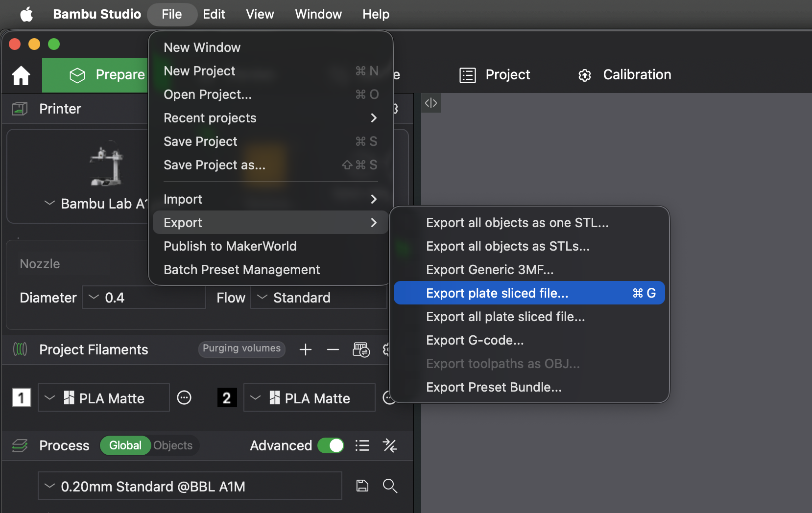Open the Apple menu
Image resolution: width=812 pixels, height=513 pixels.
coord(26,14)
